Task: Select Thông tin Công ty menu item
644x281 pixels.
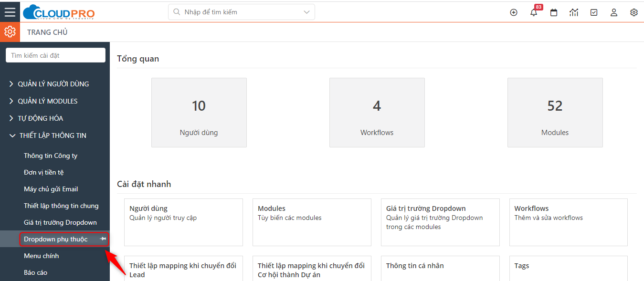Action: 51,156
